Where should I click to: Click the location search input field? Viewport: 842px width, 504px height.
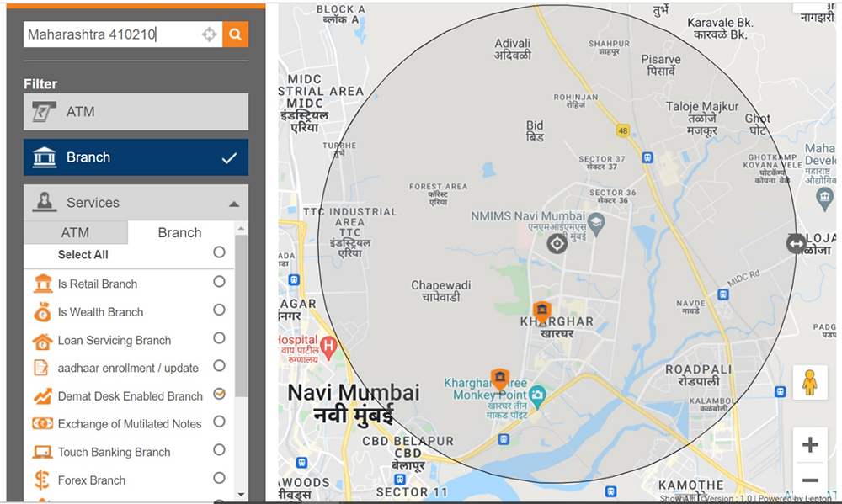click(x=113, y=34)
